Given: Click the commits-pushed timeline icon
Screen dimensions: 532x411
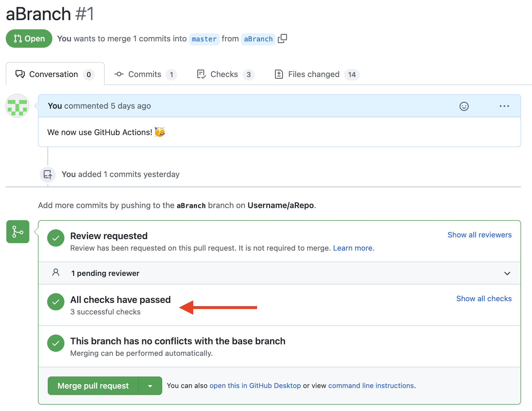Looking at the screenshot, I should coord(48,174).
